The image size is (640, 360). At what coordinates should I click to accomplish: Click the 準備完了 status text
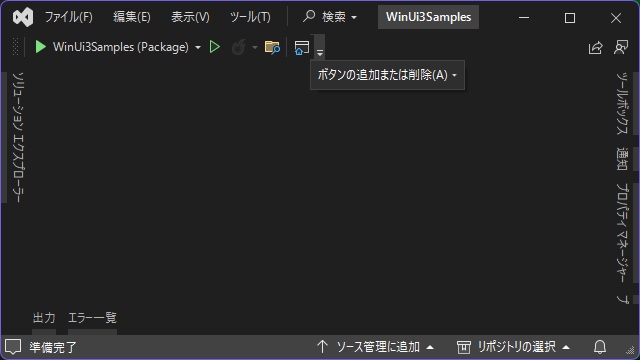tap(53, 347)
